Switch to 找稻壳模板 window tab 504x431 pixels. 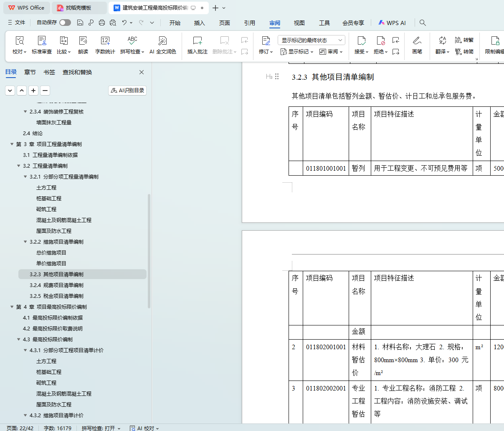click(x=79, y=8)
